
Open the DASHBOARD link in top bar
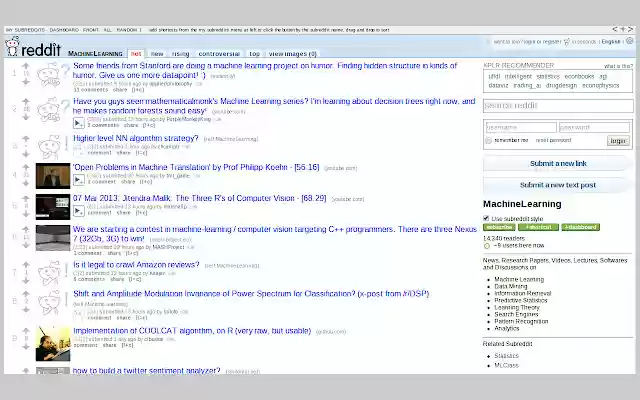pyautogui.click(x=64, y=30)
